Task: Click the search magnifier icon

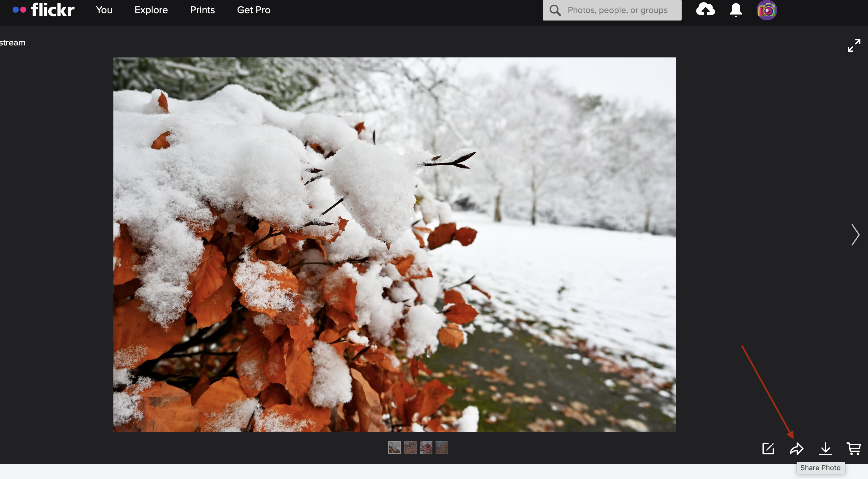Action: pyautogui.click(x=555, y=10)
